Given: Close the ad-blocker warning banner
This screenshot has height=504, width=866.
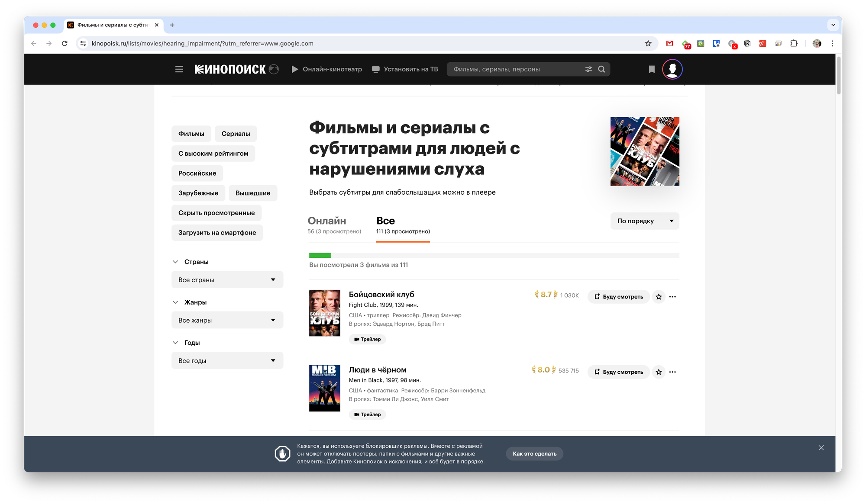Looking at the screenshot, I should [821, 448].
